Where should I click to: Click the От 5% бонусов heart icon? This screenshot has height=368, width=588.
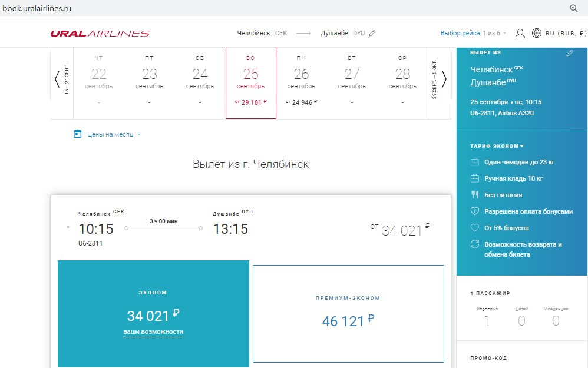tap(475, 227)
